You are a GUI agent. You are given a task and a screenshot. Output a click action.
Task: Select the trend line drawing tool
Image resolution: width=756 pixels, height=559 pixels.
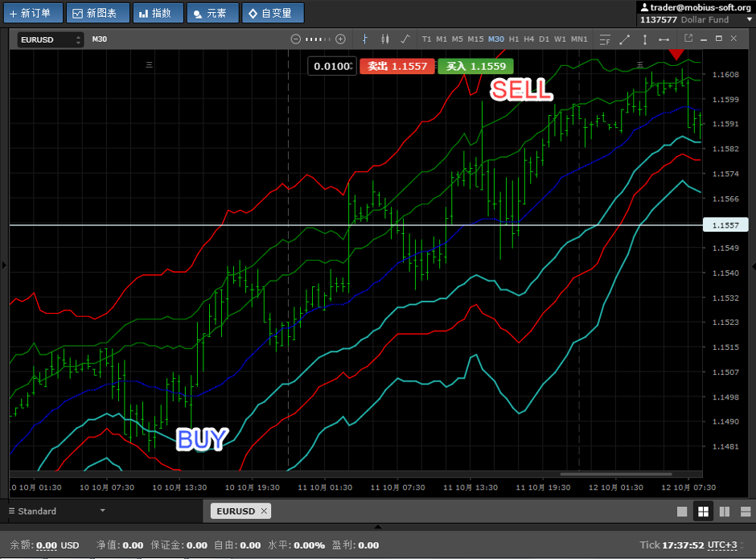(x=625, y=39)
